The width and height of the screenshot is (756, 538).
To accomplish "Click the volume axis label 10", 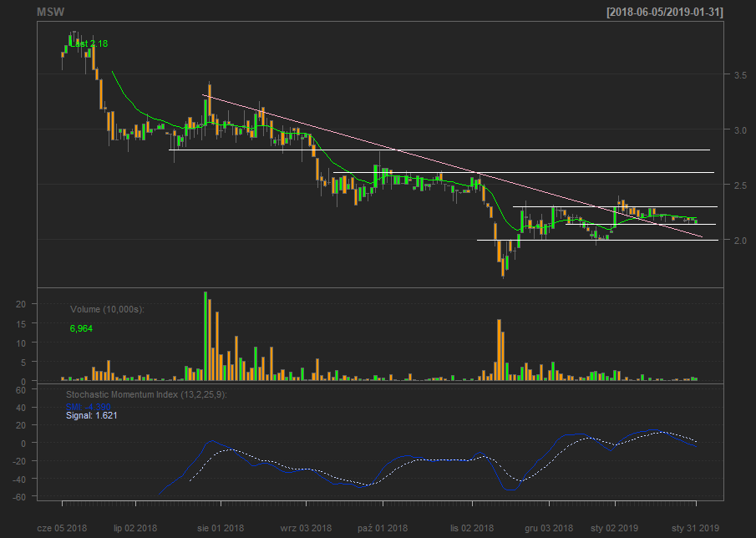I will 21,343.
